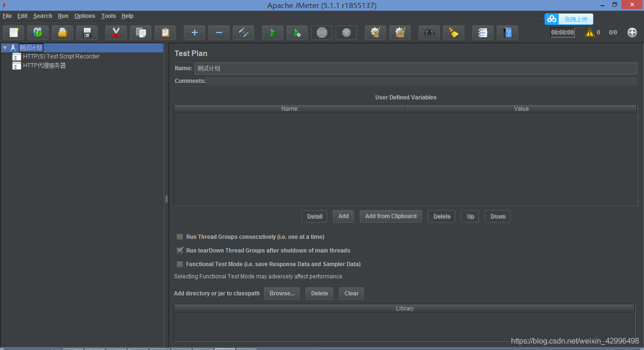Viewport: 644px width, 350px height.
Task: Open the Templates toolbar icon
Action: pyautogui.click(x=38, y=33)
